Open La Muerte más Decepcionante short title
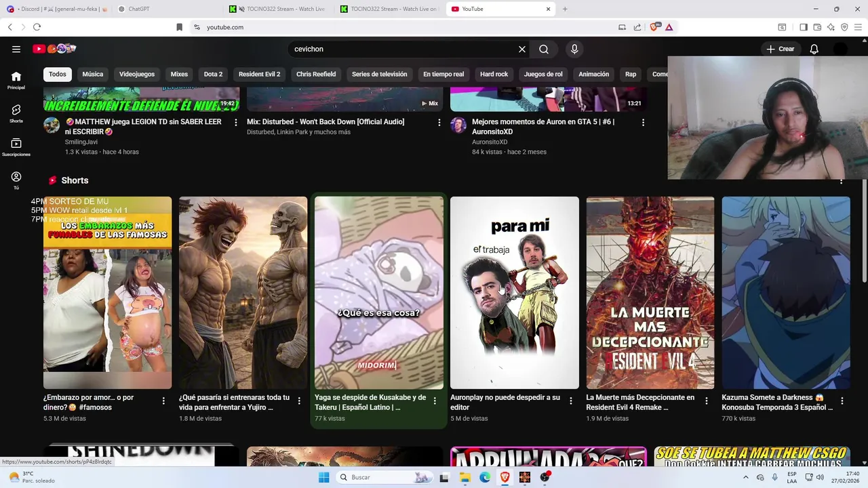 pyautogui.click(x=640, y=403)
